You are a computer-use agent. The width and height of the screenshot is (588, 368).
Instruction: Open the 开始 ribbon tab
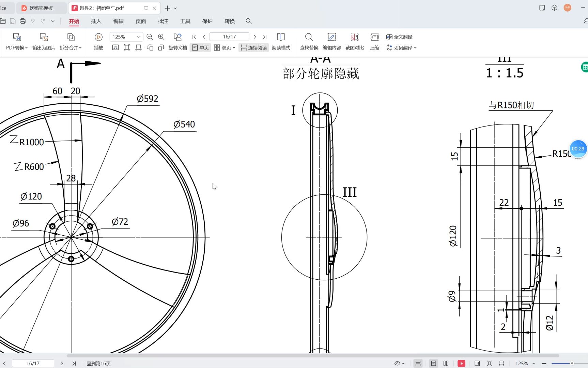[x=74, y=21]
